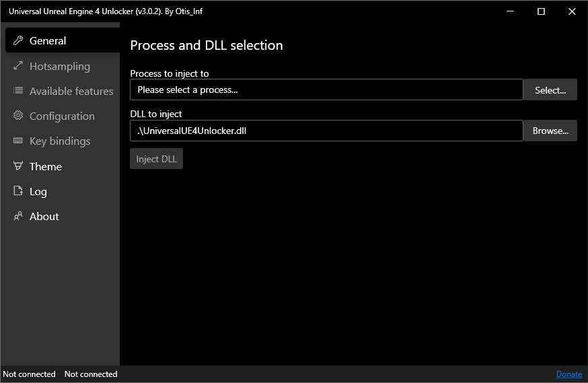Click the Inject DLL button

click(x=156, y=159)
